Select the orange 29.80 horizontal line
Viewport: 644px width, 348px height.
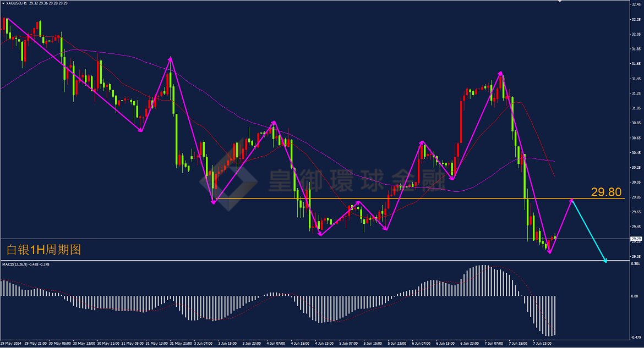click(x=419, y=198)
